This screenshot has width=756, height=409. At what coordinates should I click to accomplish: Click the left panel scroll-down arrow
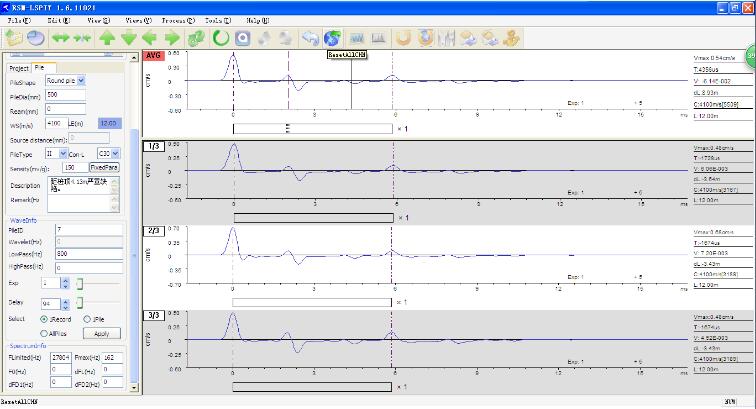(134, 387)
